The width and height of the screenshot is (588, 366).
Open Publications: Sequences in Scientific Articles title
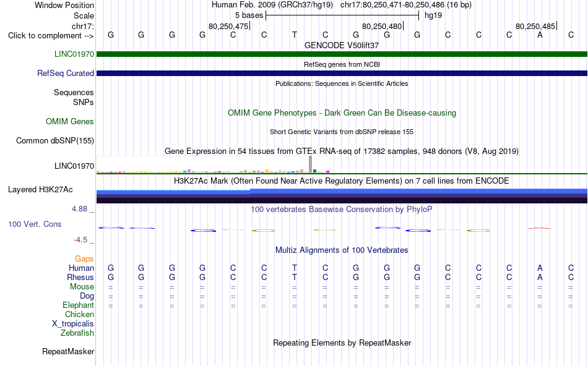[x=342, y=83]
